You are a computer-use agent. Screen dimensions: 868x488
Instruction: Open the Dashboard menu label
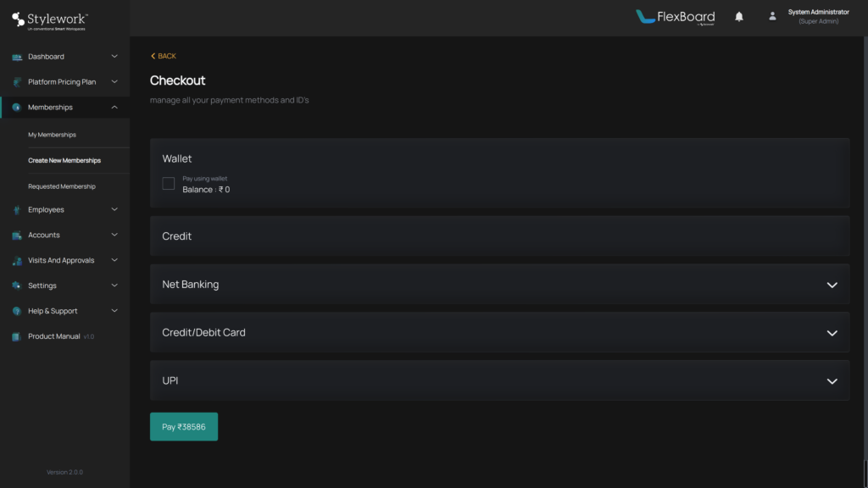coord(46,57)
